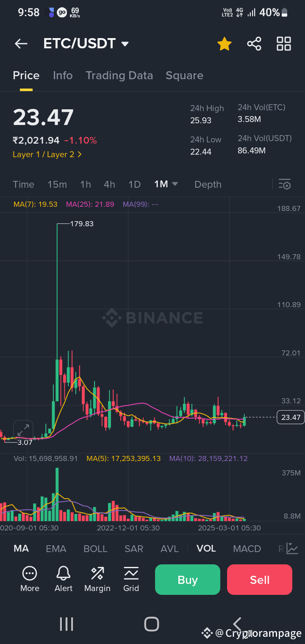
Task: Switch to the Depth chart view
Action: tap(208, 184)
